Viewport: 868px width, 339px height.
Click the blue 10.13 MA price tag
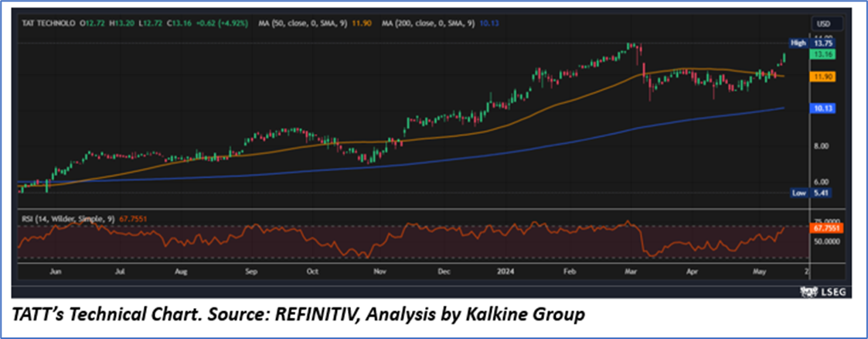click(822, 108)
